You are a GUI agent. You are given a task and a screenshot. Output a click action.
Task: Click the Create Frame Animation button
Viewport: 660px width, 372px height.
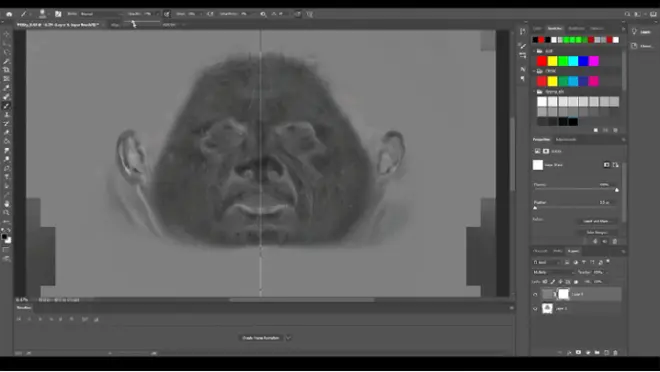[x=261, y=337]
